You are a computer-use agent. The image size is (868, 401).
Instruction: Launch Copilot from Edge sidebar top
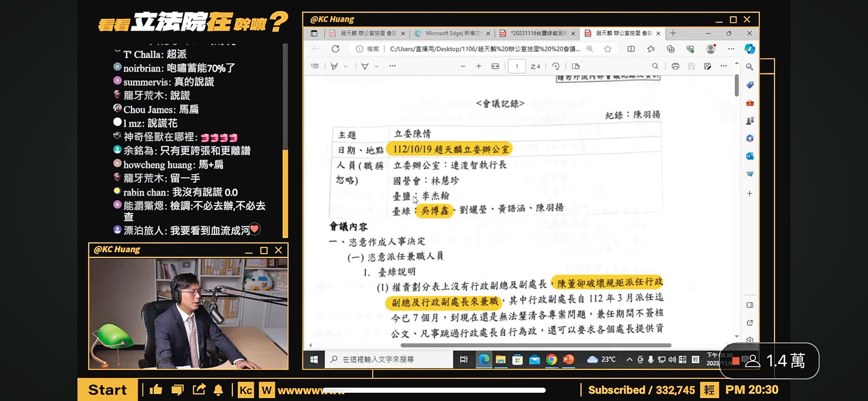(750, 49)
